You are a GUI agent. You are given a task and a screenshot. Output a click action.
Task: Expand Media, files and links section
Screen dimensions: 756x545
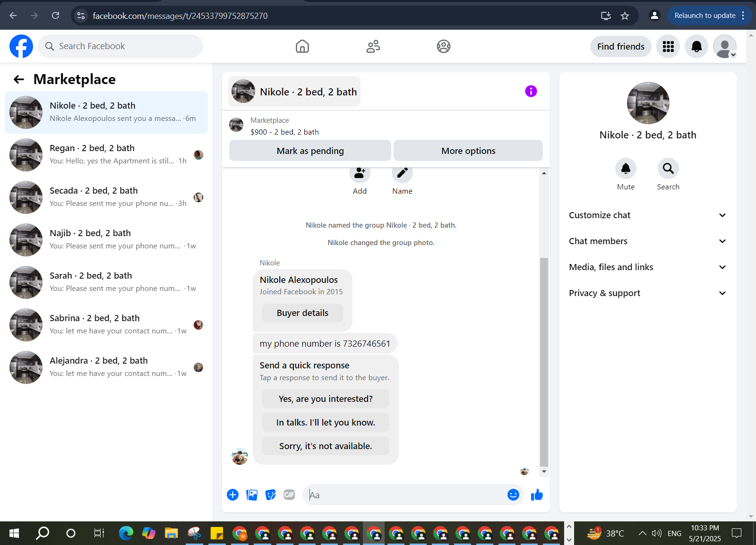647,267
